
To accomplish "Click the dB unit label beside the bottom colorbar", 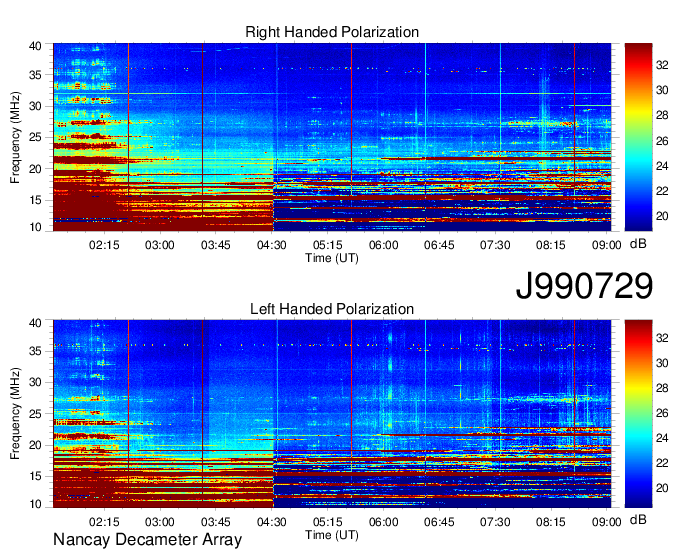I will (638, 520).
